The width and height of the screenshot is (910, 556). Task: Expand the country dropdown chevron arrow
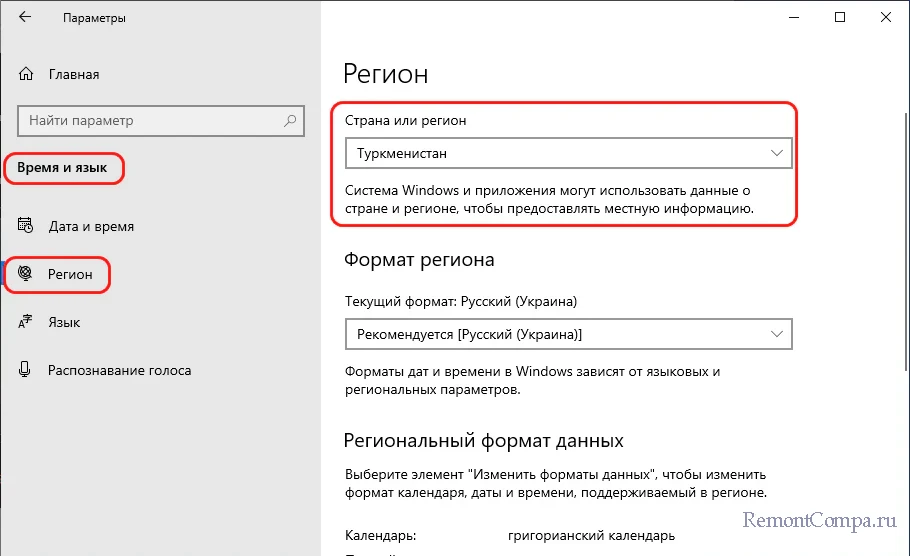click(x=777, y=154)
